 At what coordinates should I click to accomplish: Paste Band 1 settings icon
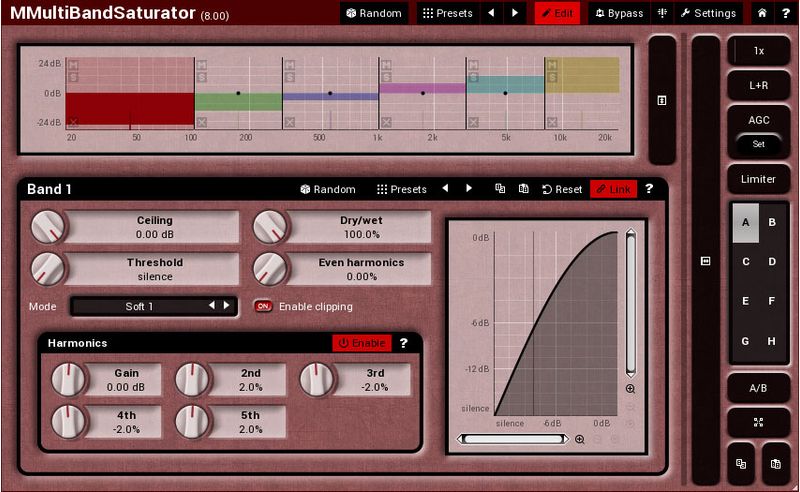pyautogui.click(x=523, y=189)
